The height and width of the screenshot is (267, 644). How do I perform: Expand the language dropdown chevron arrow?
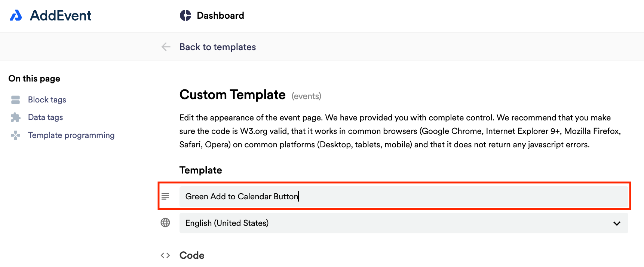[617, 223]
